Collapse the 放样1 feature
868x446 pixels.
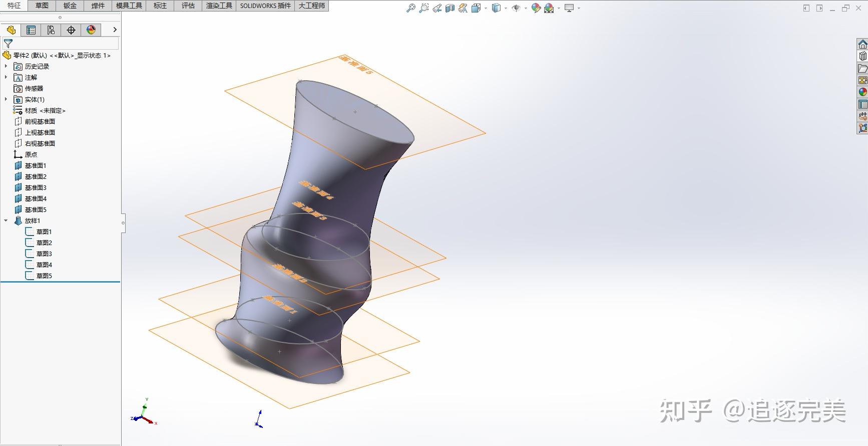(6, 220)
